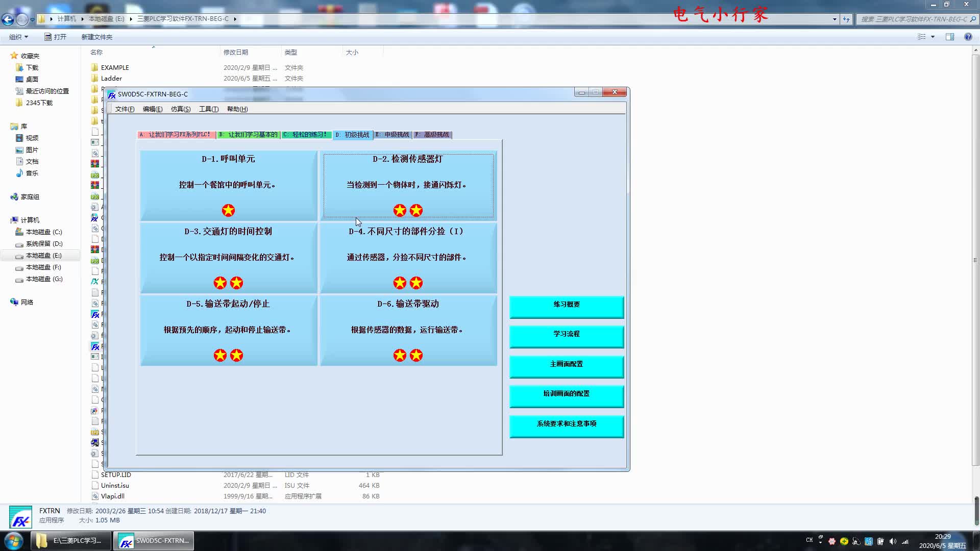The height and width of the screenshot is (551, 980).
Task: Switch to tab E 中级挑战
Action: [393, 135]
